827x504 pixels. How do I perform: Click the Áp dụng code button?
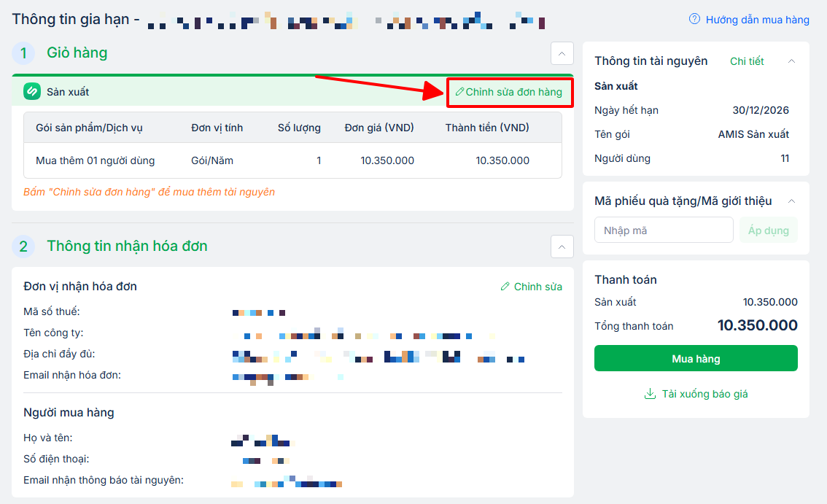pos(769,230)
